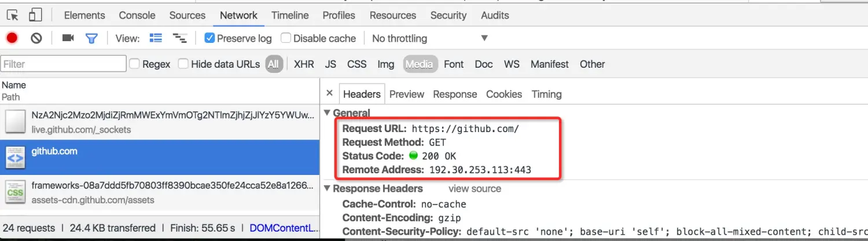This screenshot has width=868, height=241.
Task: Open the Security tab
Action: pyautogui.click(x=448, y=15)
